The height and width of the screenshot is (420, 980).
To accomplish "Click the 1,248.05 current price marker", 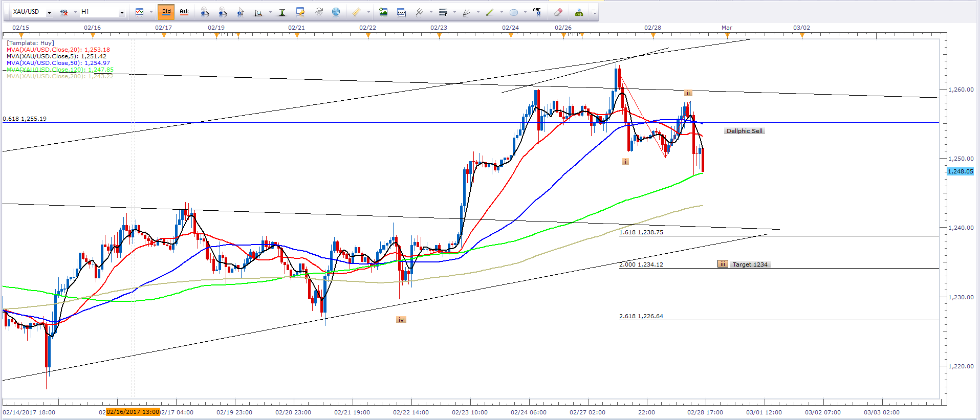I will (960, 172).
